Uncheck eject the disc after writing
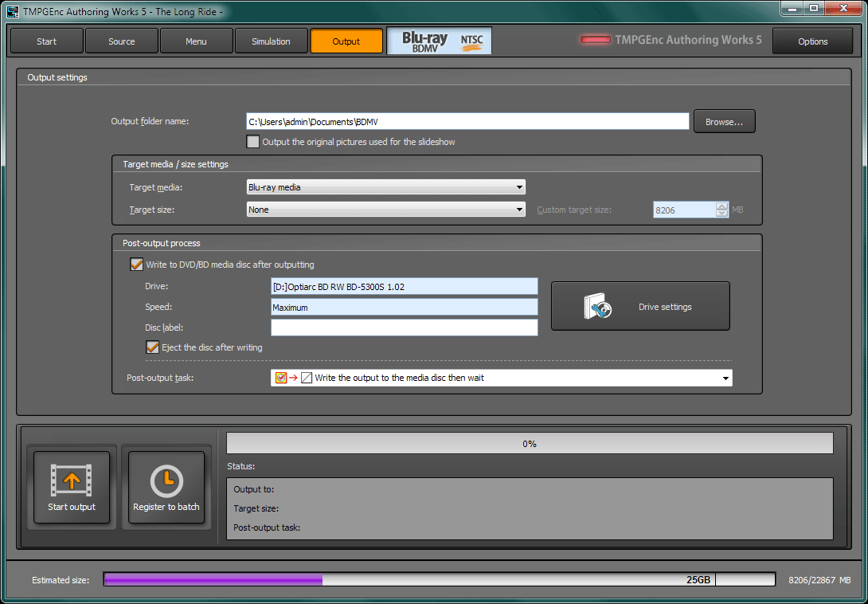The height and width of the screenshot is (604, 868). [x=152, y=347]
